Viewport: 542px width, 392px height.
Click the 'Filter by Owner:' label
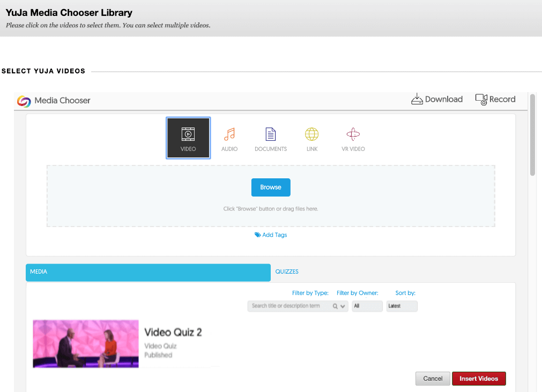pos(358,293)
